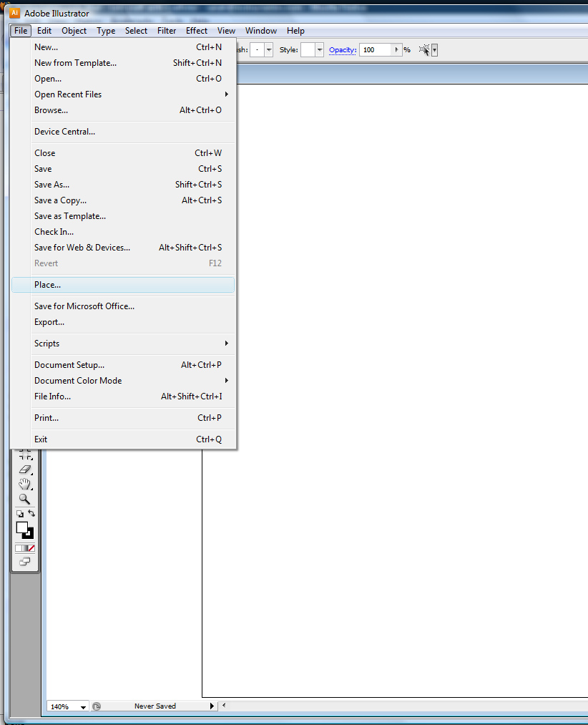Open the zoom level 140% dropdown
This screenshot has height=725, width=588.
pos(83,706)
